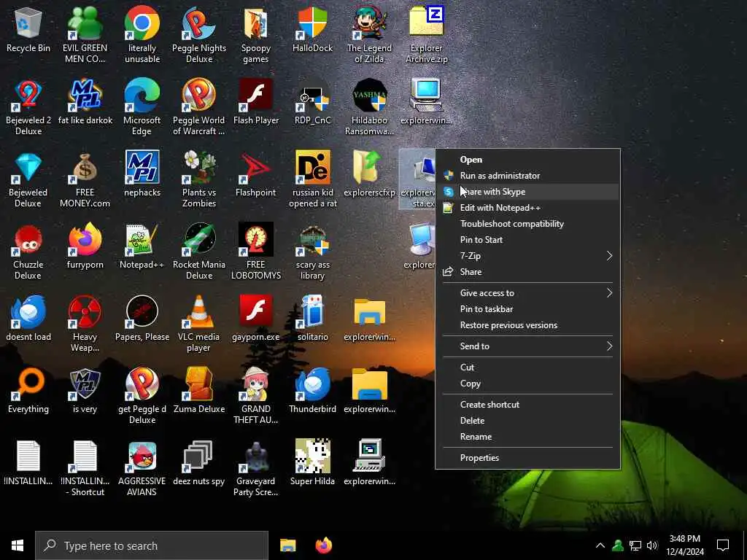The image size is (747, 560).
Task: Select Hildaboo Ransomware icon
Action: [369, 107]
